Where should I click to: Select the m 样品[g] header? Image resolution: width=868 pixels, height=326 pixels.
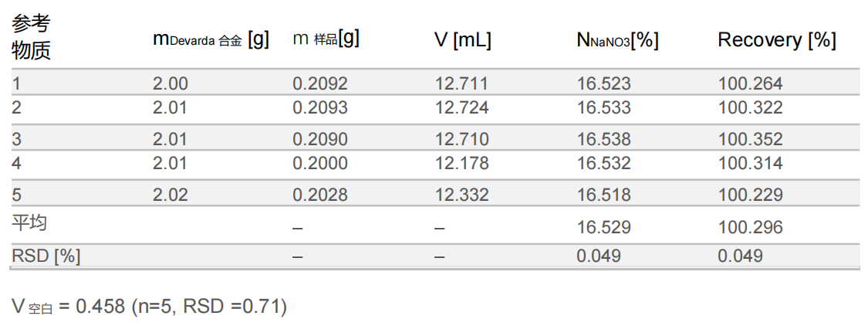pyautogui.click(x=326, y=39)
